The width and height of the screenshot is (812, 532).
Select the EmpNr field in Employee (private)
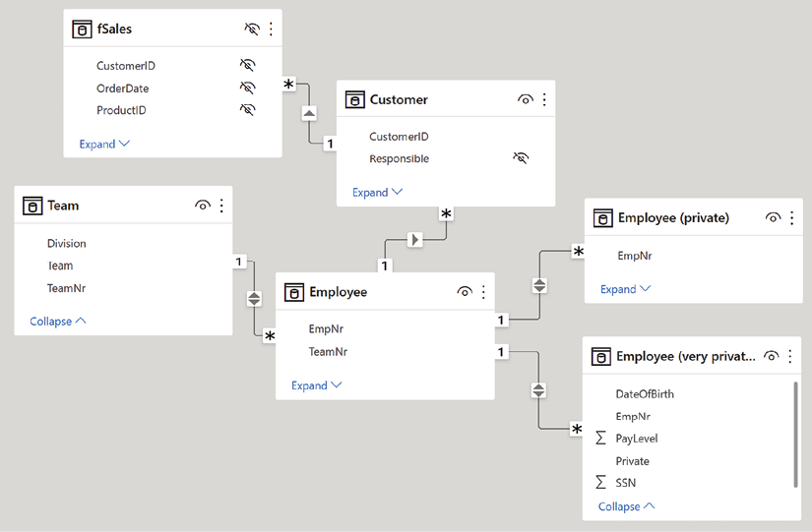click(x=635, y=256)
